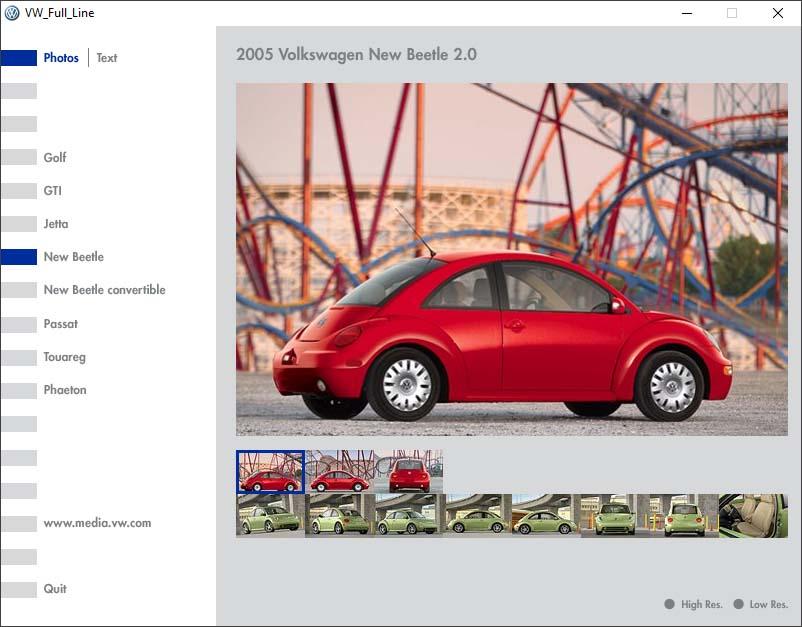Click the gray marker beside GTI
Image resolution: width=802 pixels, height=627 pixels.
click(x=19, y=190)
